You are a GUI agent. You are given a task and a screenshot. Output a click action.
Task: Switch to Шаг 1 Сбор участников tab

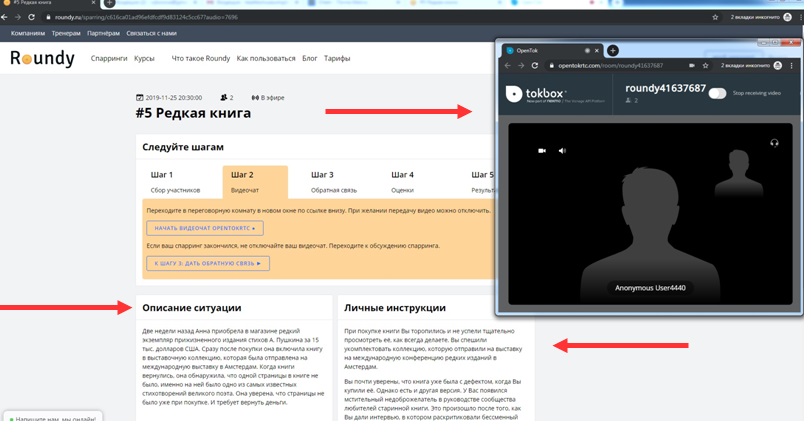click(x=175, y=182)
